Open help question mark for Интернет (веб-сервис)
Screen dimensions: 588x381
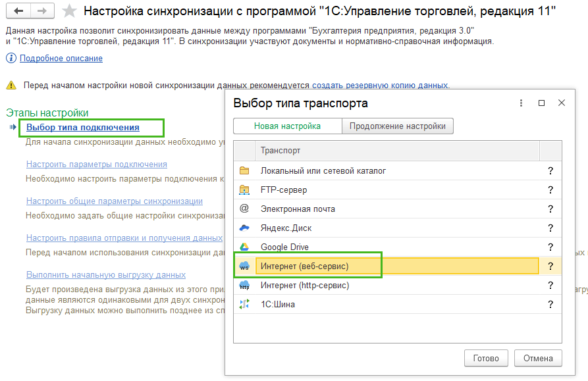tap(550, 266)
